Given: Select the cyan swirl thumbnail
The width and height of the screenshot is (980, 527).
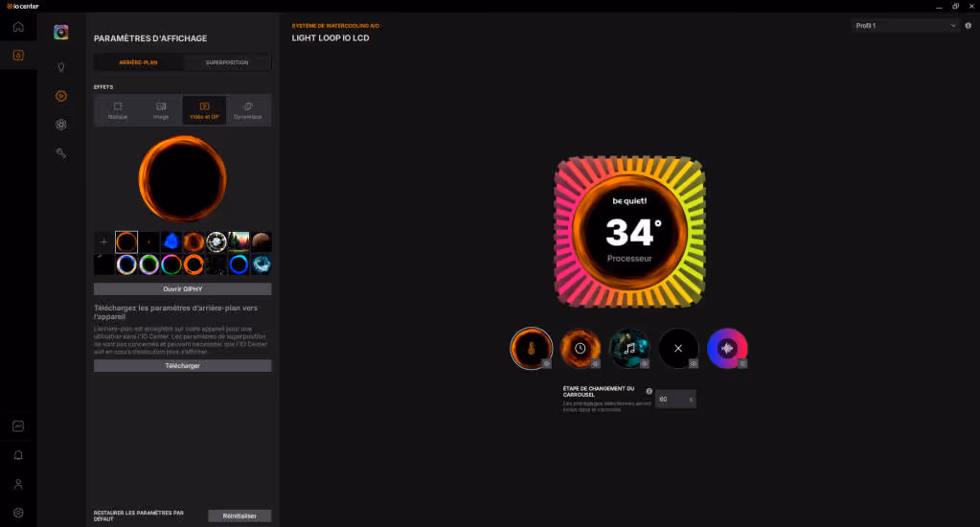Looking at the screenshot, I should [x=262, y=264].
